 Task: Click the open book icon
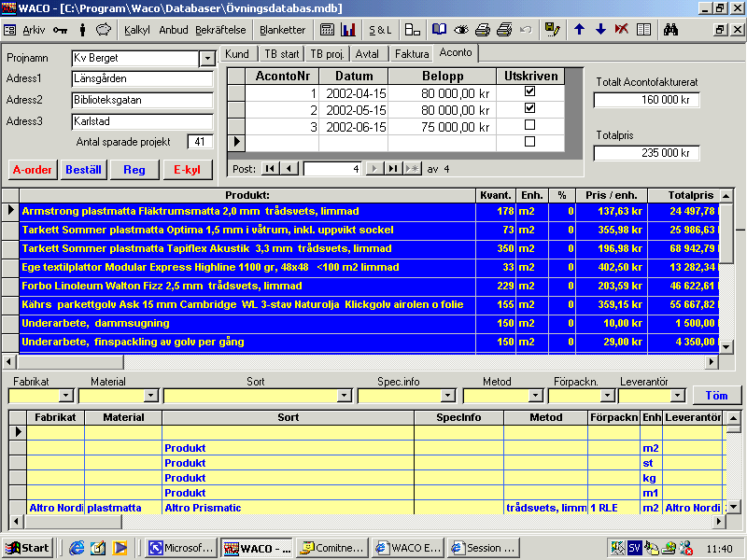(x=439, y=30)
